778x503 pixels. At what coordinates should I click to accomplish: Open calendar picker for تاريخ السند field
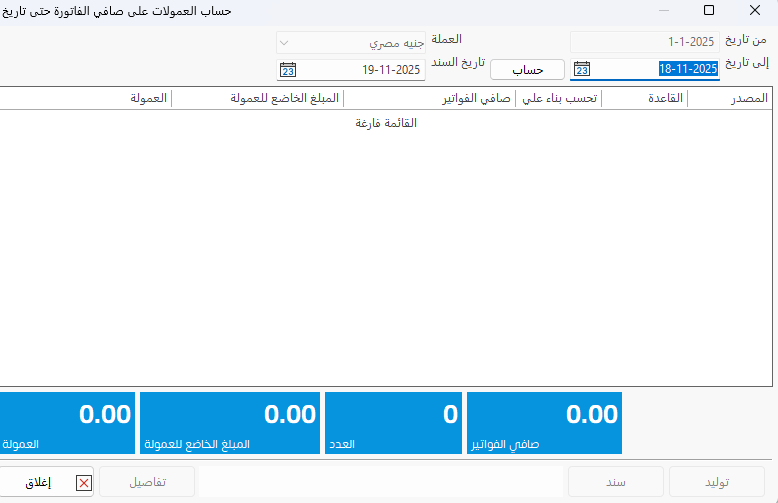(x=288, y=70)
